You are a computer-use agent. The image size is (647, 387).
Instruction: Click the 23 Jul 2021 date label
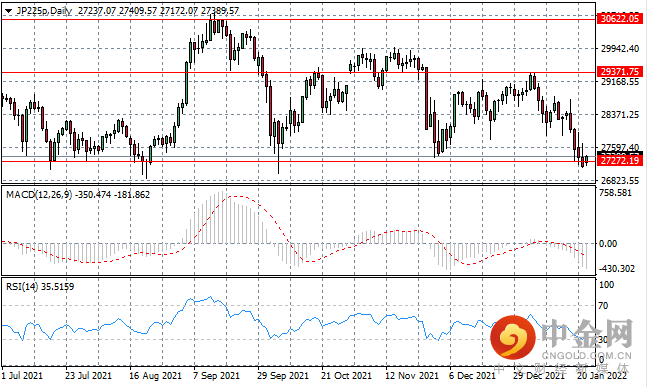coord(88,376)
